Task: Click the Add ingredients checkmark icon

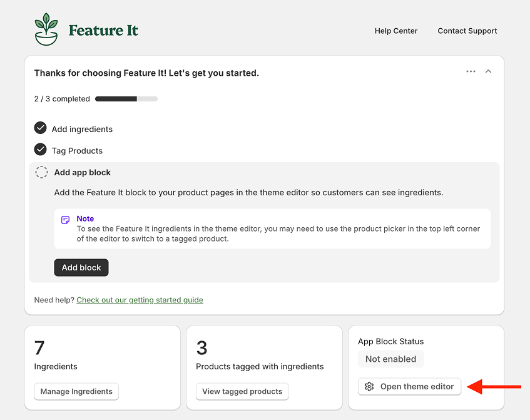Action: [41, 128]
